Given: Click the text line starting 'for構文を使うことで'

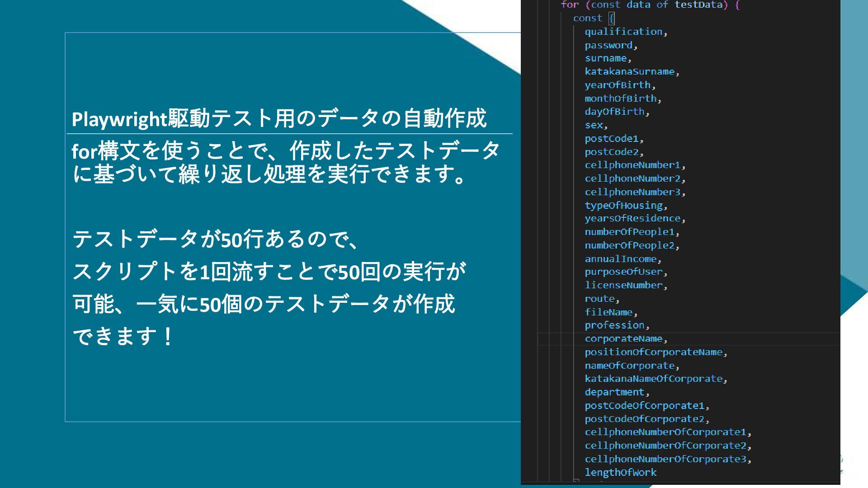Looking at the screenshot, I should point(286,151).
